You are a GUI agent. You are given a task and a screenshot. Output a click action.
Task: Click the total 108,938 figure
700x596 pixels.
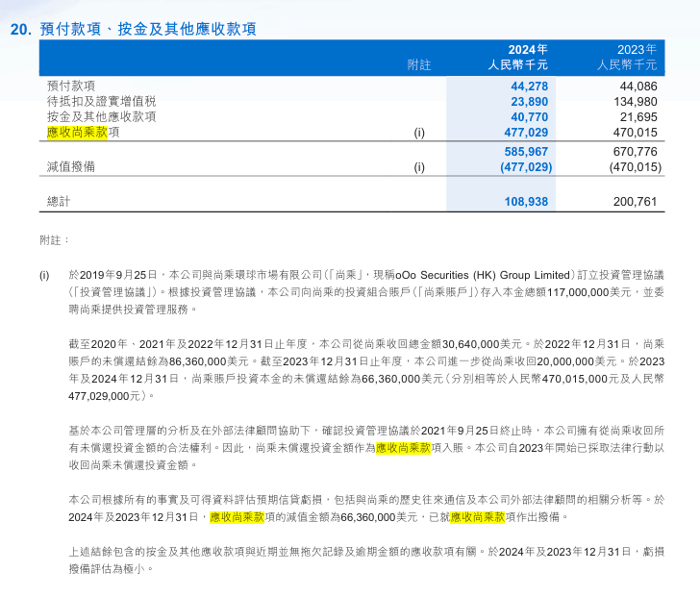526,202
